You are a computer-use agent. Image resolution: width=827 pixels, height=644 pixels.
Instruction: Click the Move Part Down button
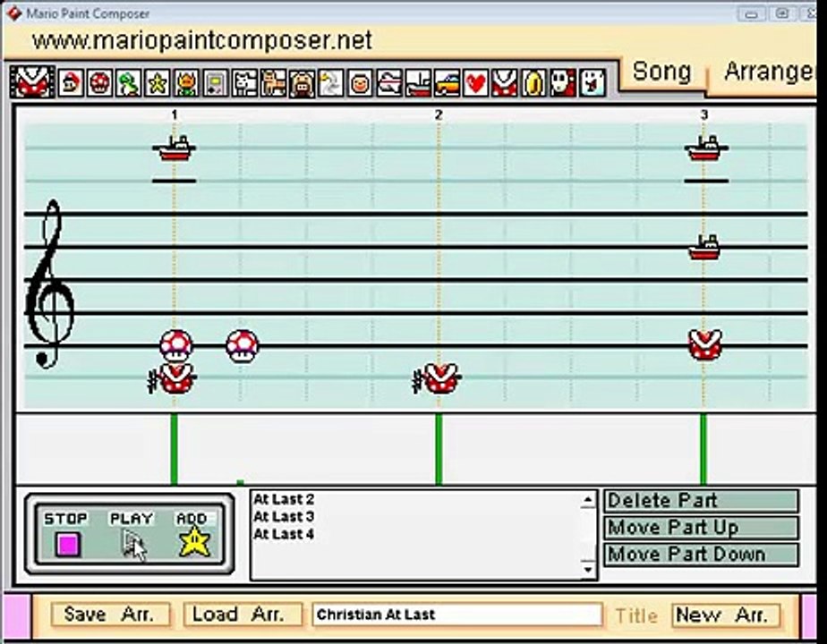pos(702,555)
